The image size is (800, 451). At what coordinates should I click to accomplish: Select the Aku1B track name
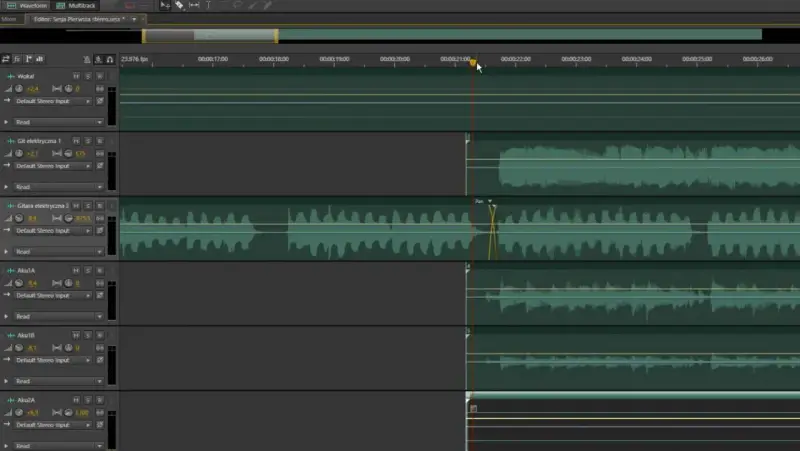pyautogui.click(x=26, y=336)
